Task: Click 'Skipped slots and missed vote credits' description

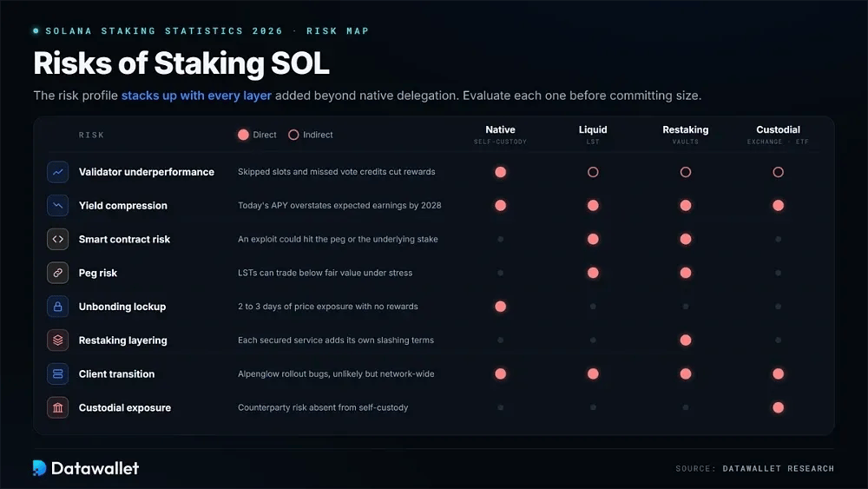Action: [337, 172]
